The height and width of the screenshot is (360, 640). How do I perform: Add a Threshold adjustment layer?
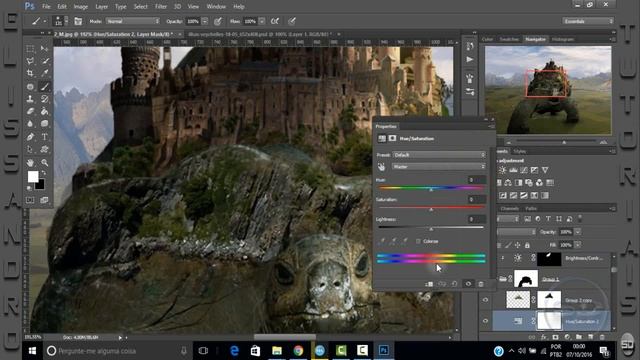pyautogui.click(x=524, y=196)
